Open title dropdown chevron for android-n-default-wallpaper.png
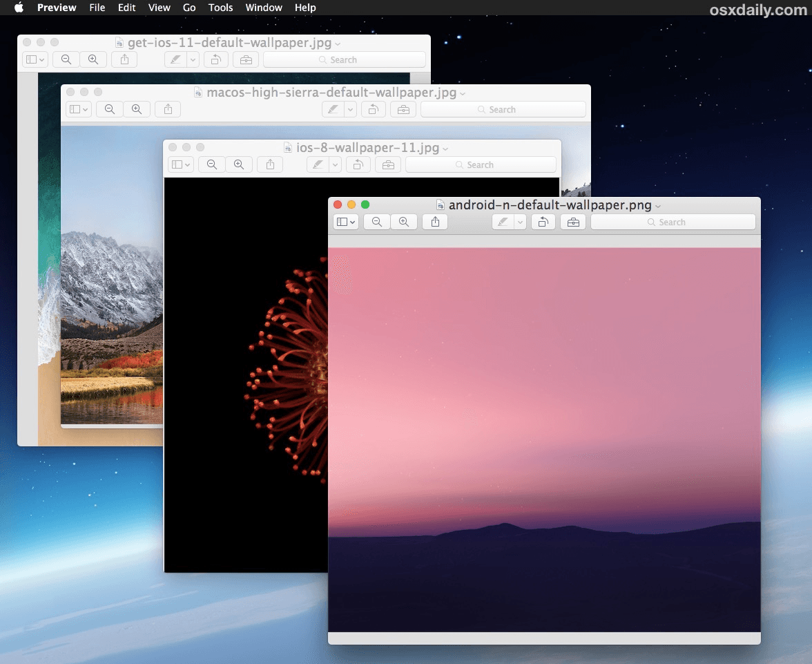 658,206
